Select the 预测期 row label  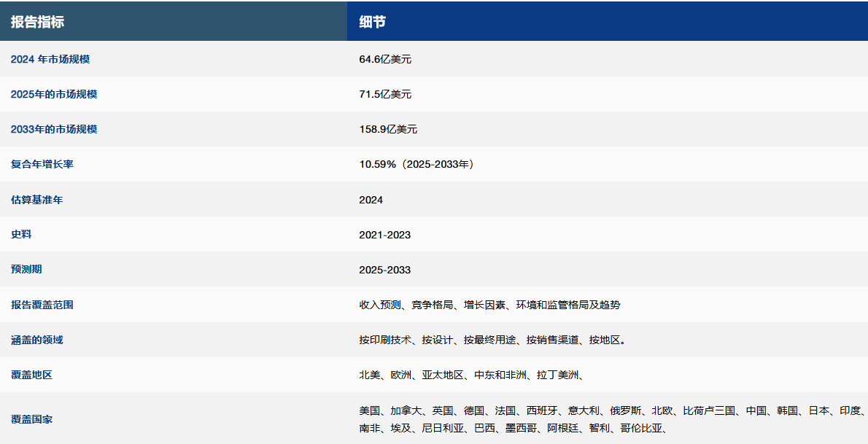pyautogui.click(x=26, y=269)
